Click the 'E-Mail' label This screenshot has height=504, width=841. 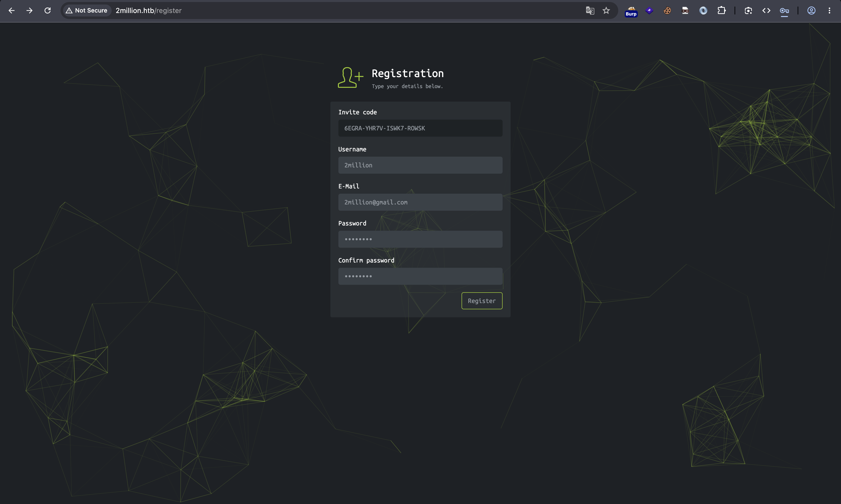point(348,186)
